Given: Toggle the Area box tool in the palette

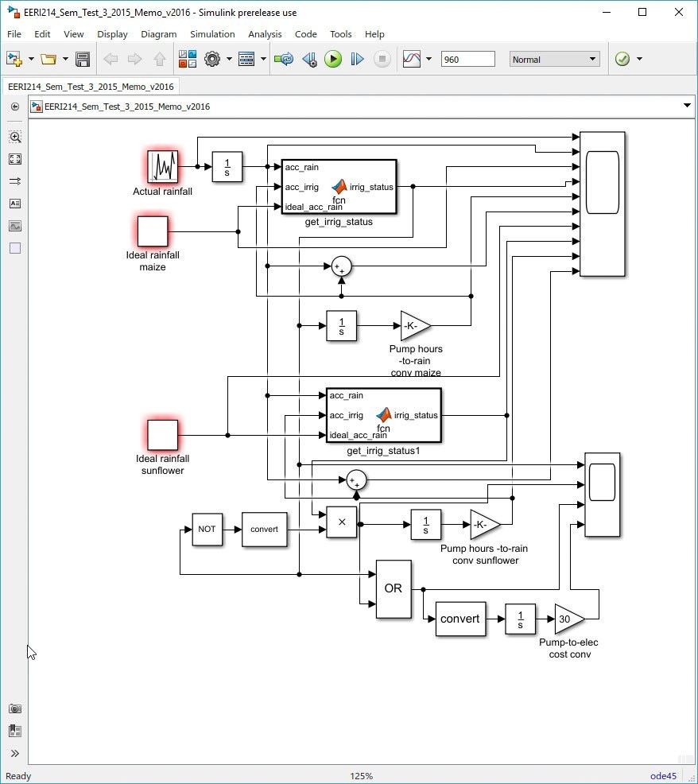Looking at the screenshot, I should coord(15,248).
